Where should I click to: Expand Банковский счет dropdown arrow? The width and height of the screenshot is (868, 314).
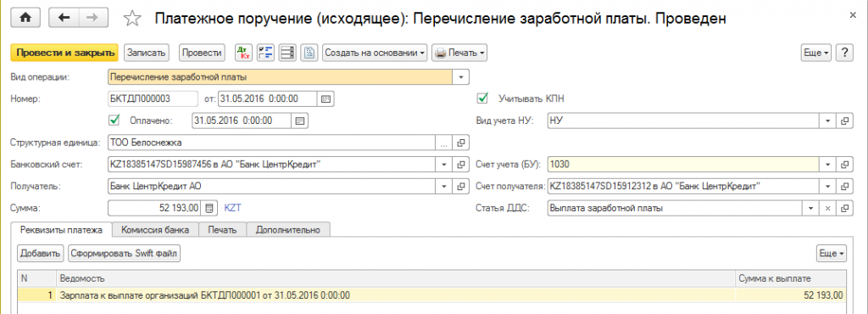point(444,165)
